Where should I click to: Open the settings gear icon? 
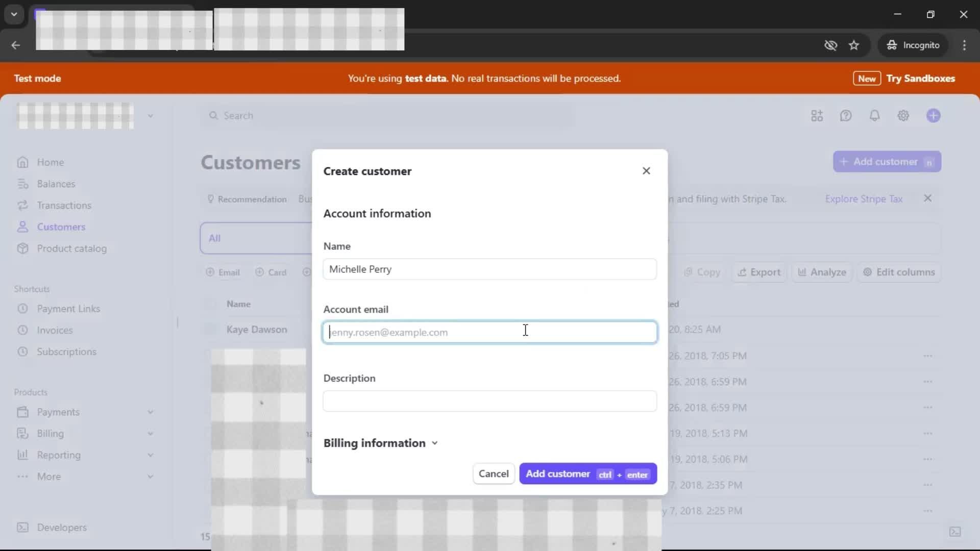[903, 116]
